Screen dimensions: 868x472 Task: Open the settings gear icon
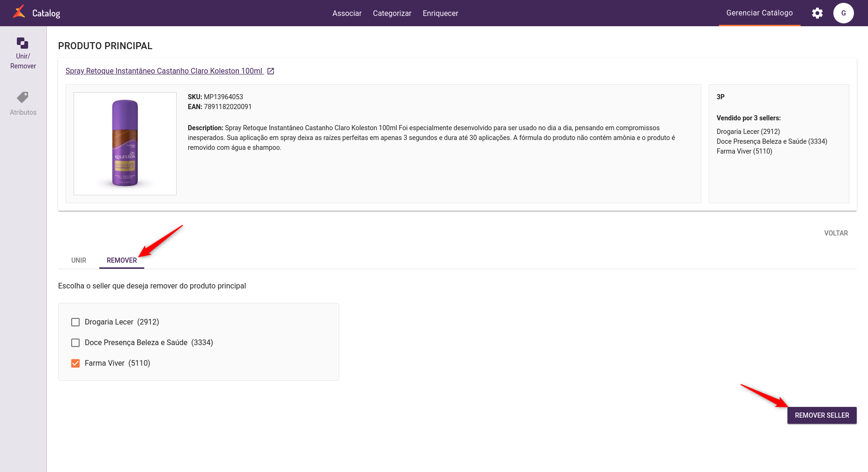click(x=817, y=13)
